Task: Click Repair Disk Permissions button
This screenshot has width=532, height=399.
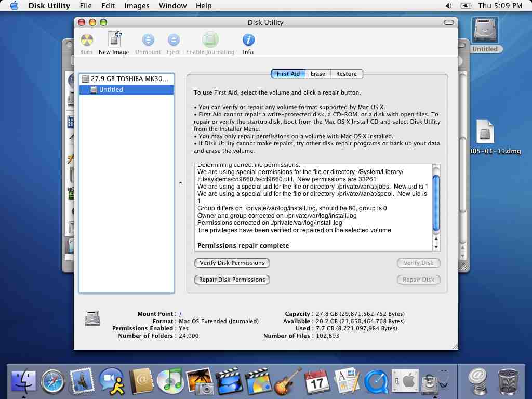Action: point(232,280)
